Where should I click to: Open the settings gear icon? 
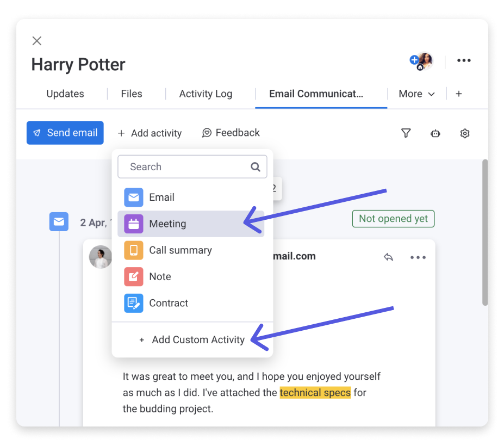point(465,133)
